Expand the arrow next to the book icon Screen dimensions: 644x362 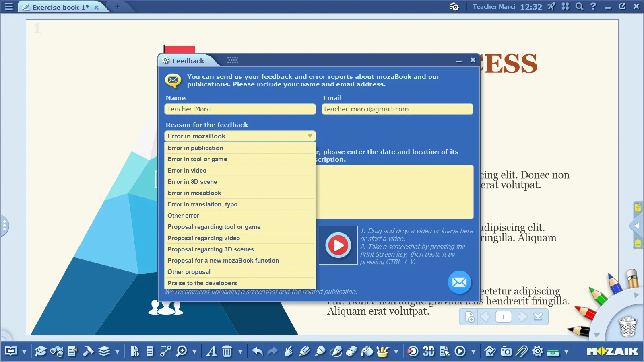point(24,352)
